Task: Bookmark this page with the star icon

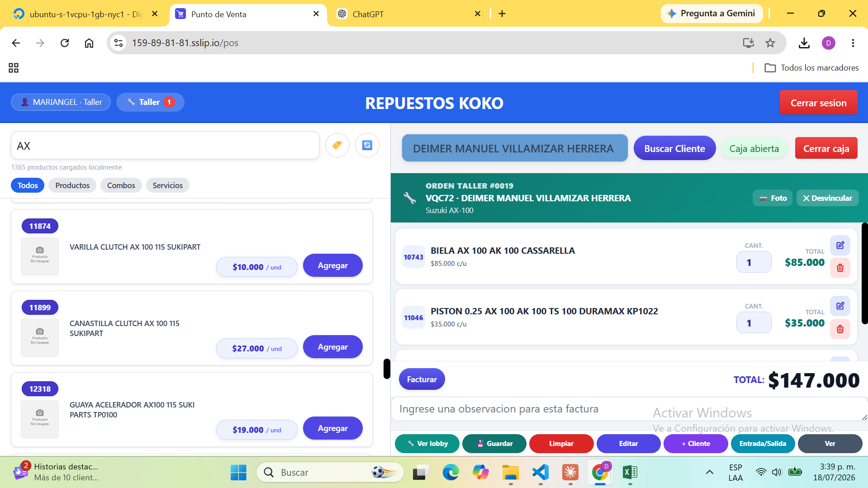Action: tap(770, 43)
